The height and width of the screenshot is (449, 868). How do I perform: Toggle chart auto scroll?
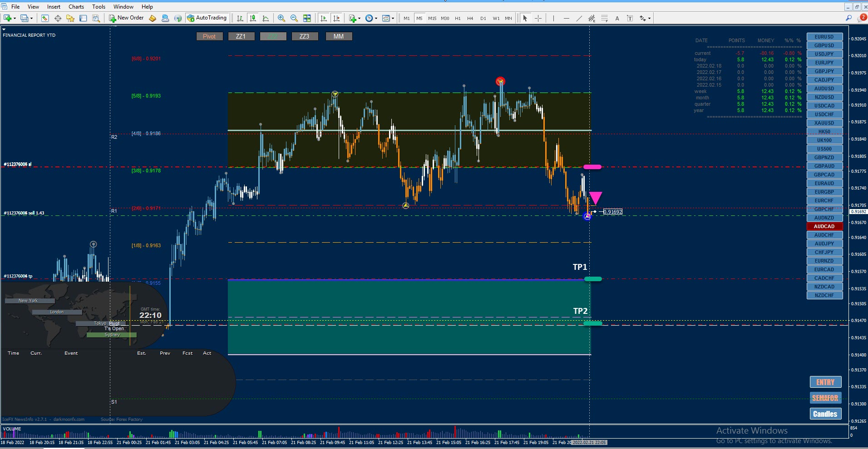(x=323, y=18)
